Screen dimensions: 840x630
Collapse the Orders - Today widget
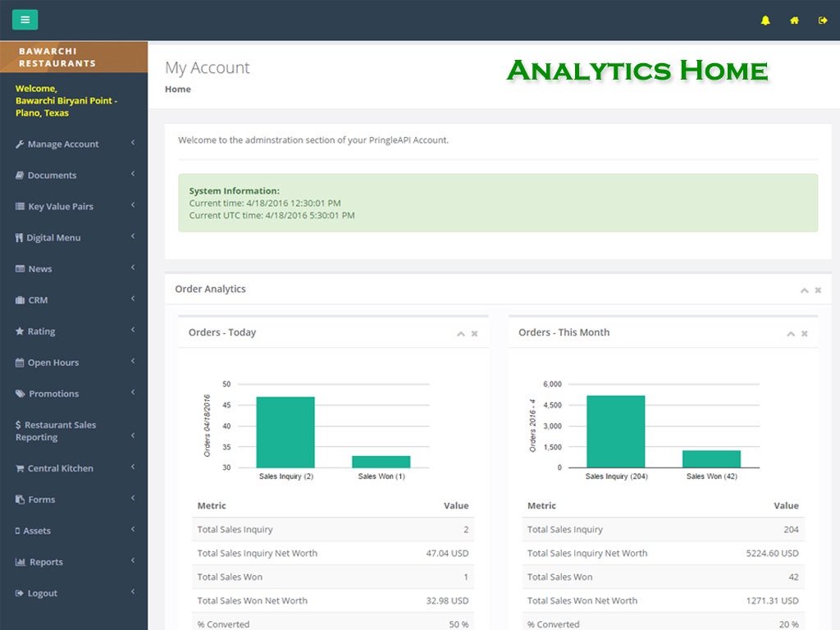click(461, 334)
